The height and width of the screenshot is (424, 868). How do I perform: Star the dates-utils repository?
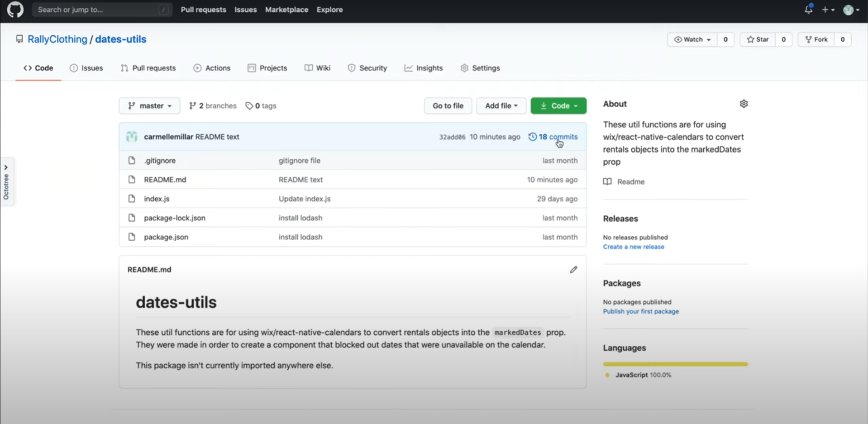tap(758, 39)
